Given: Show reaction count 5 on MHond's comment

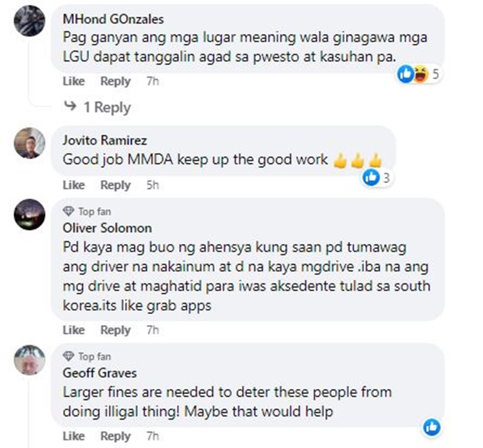Looking at the screenshot, I should [435, 74].
